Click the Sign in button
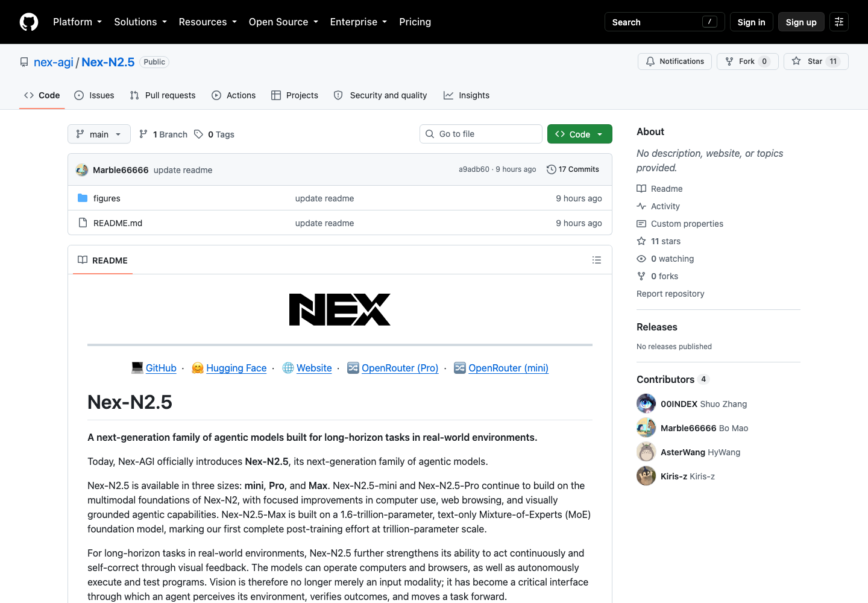Screen dimensions: 868x603 pos(751,22)
